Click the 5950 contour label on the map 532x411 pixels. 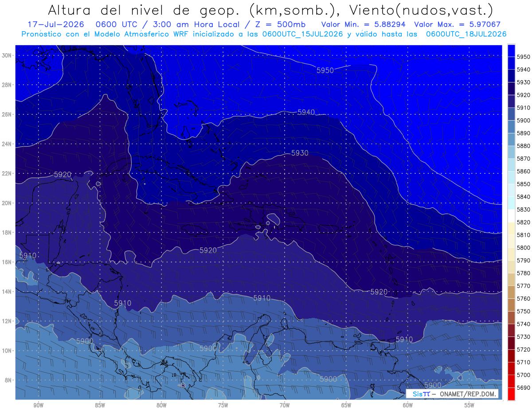[x=325, y=70]
